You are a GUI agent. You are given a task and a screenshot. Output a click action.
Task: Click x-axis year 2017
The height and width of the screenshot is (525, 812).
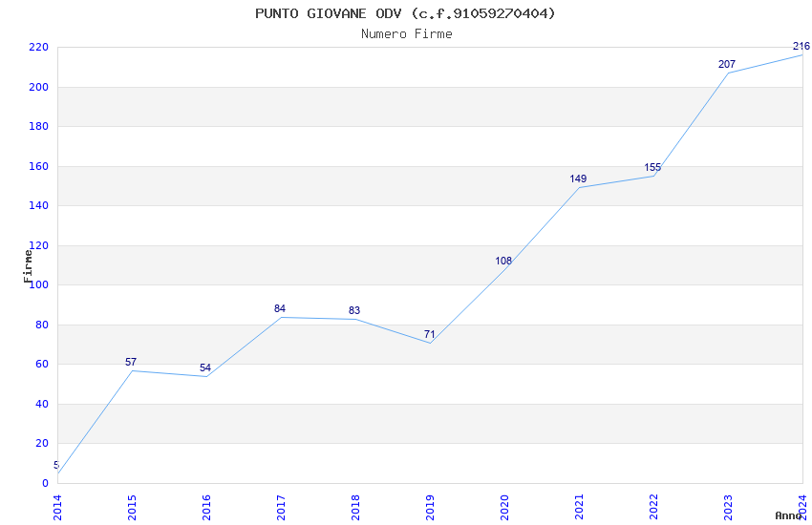[x=281, y=508]
